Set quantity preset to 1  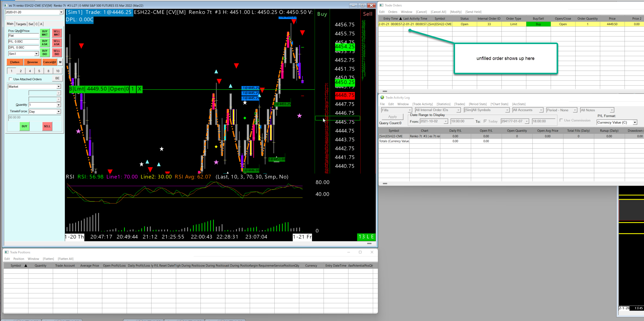[12, 71]
